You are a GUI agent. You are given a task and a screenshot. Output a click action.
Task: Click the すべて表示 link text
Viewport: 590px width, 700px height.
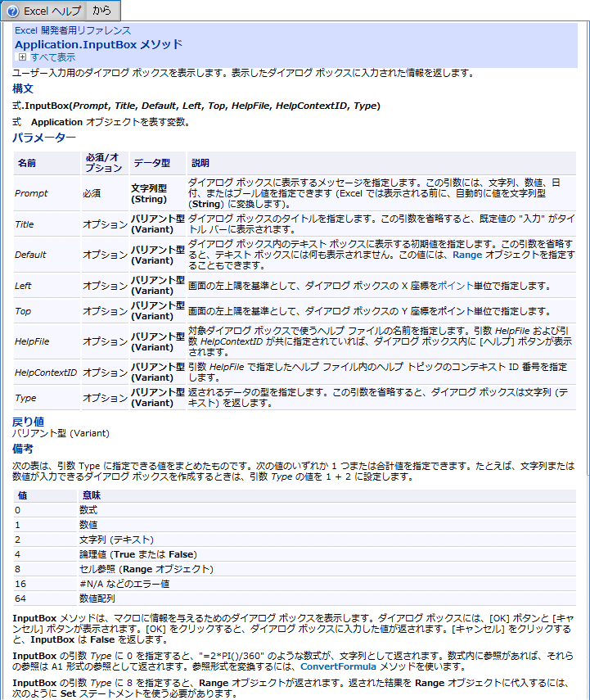[52, 57]
